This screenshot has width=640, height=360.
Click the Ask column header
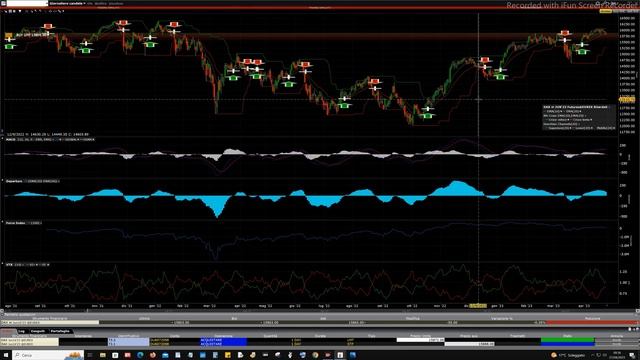click(x=323, y=318)
